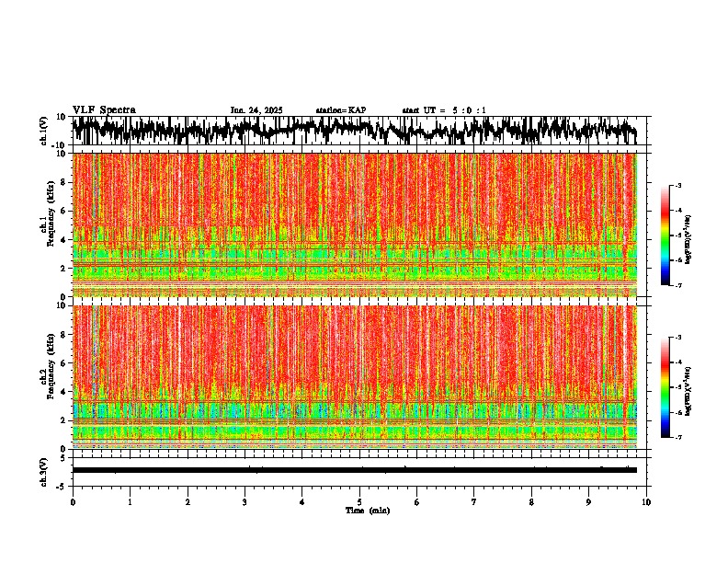Click time axis tick label "6"
This screenshot has width=728, height=563.
pyautogui.click(x=417, y=502)
